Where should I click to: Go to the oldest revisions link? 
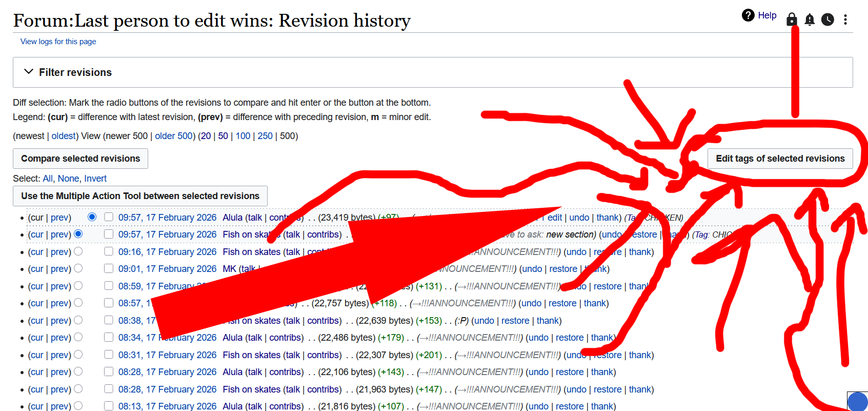pyautogui.click(x=64, y=136)
